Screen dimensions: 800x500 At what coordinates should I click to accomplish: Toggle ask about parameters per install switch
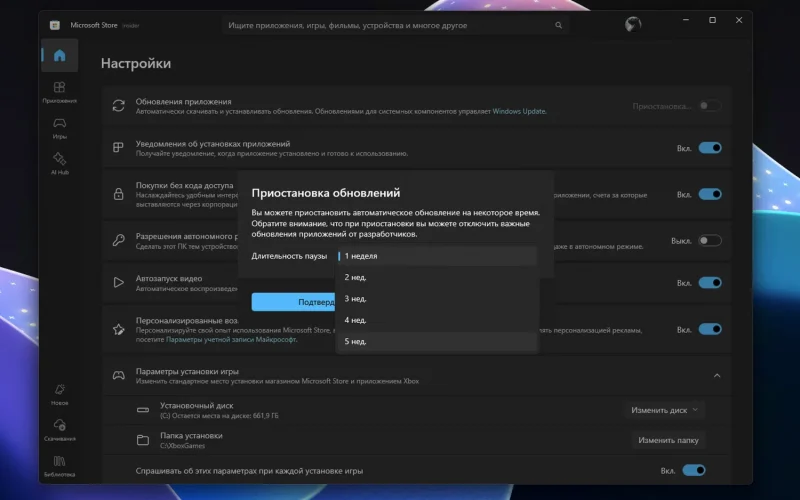(694, 470)
